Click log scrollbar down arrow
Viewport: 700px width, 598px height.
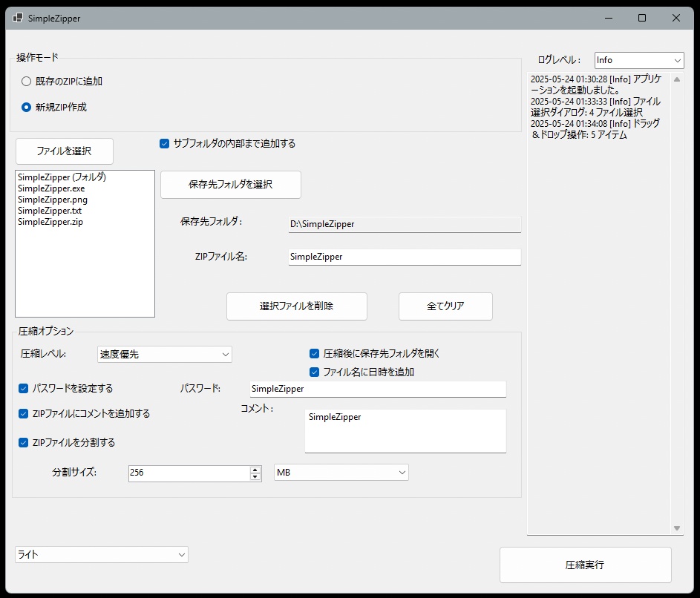tap(677, 528)
